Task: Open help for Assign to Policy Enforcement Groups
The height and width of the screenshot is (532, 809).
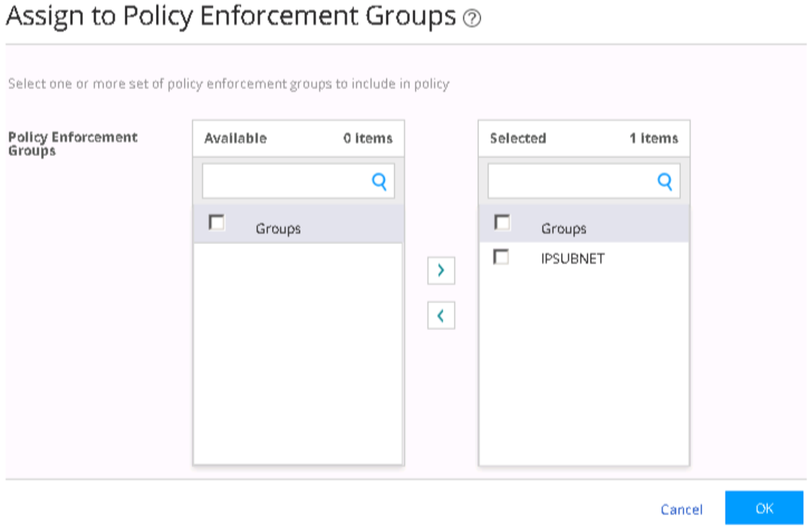Action: (x=472, y=19)
